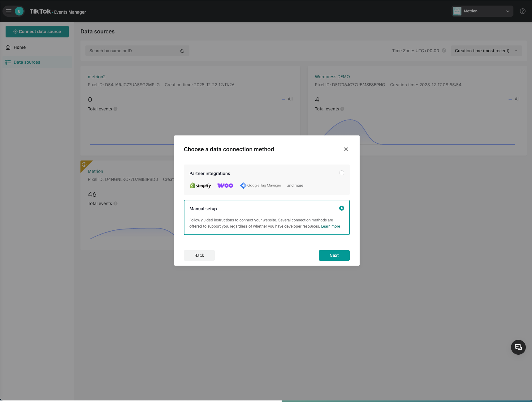Select Data sources in the sidebar
The width and height of the screenshot is (532, 402).
37,62
